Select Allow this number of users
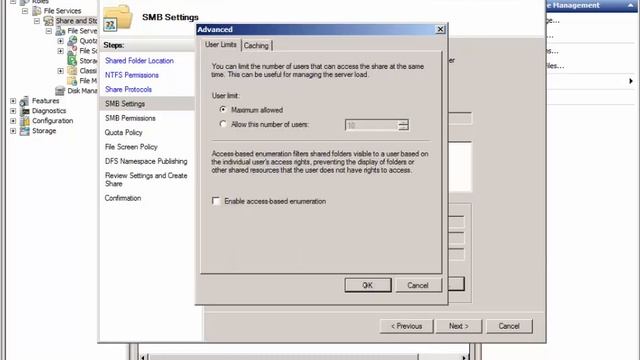This screenshot has height=360, width=640. pyautogui.click(x=223, y=124)
